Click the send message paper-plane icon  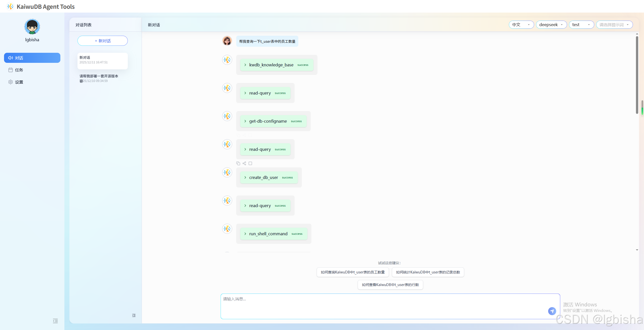click(x=552, y=311)
